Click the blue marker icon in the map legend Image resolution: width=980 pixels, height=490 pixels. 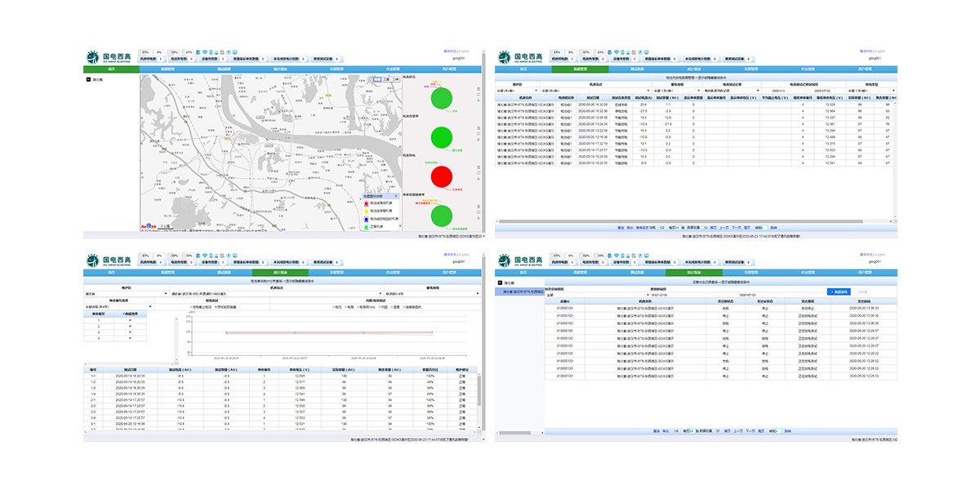366,219
